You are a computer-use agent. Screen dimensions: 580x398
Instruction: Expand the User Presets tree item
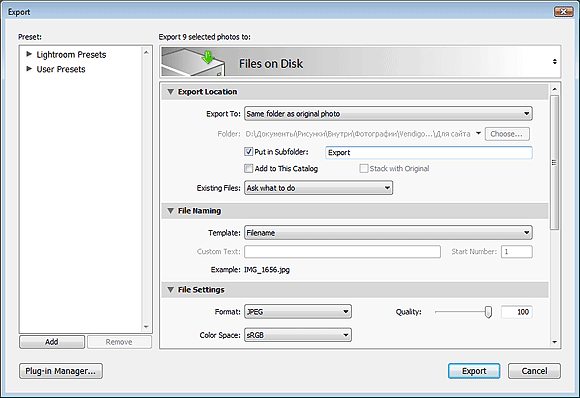click(x=29, y=69)
